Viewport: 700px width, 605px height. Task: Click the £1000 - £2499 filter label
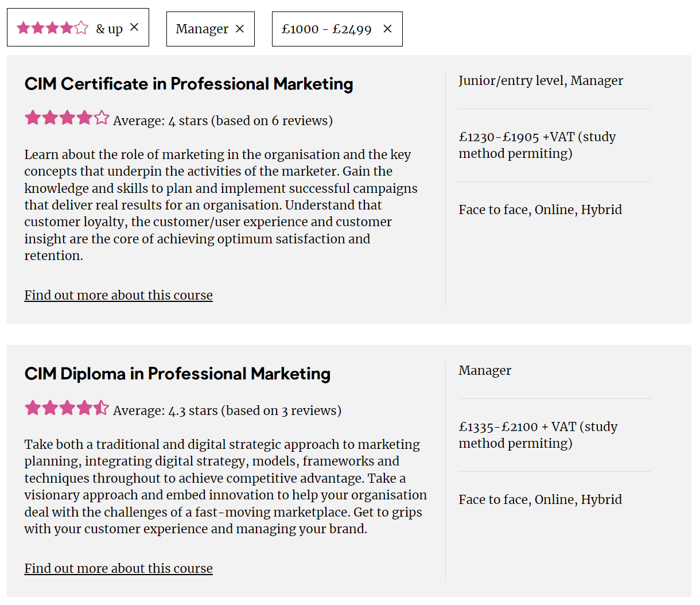[326, 29]
